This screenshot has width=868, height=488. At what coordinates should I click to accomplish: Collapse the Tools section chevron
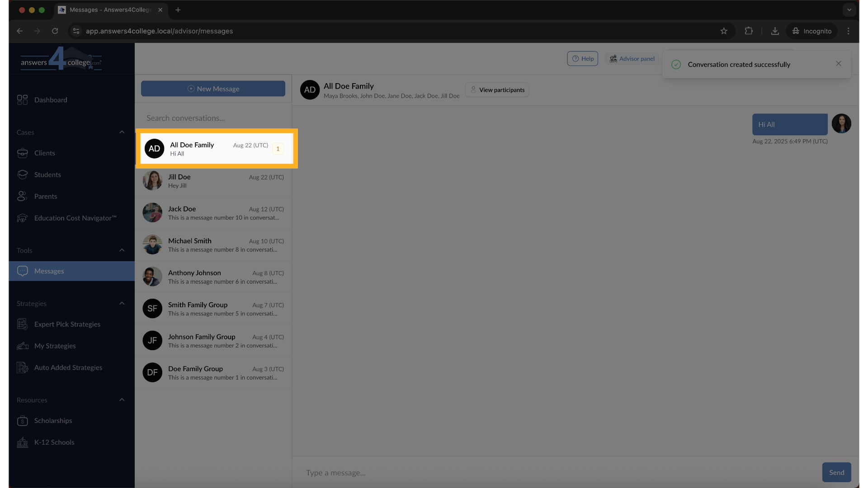pos(122,250)
